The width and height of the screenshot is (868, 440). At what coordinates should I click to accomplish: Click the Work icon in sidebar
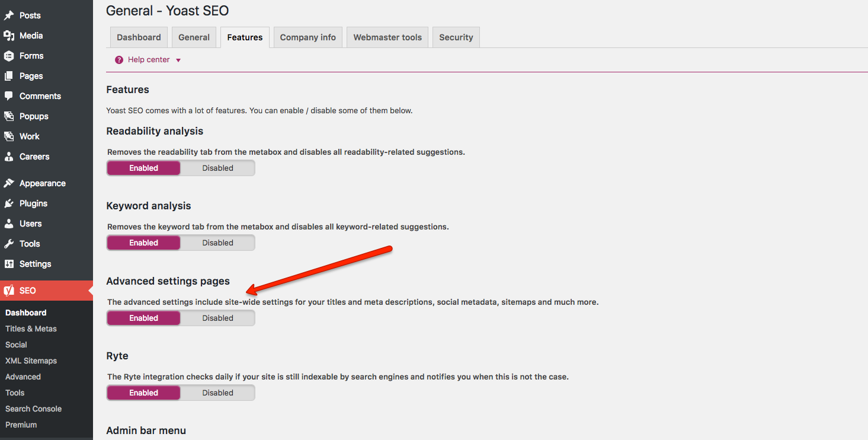click(9, 136)
